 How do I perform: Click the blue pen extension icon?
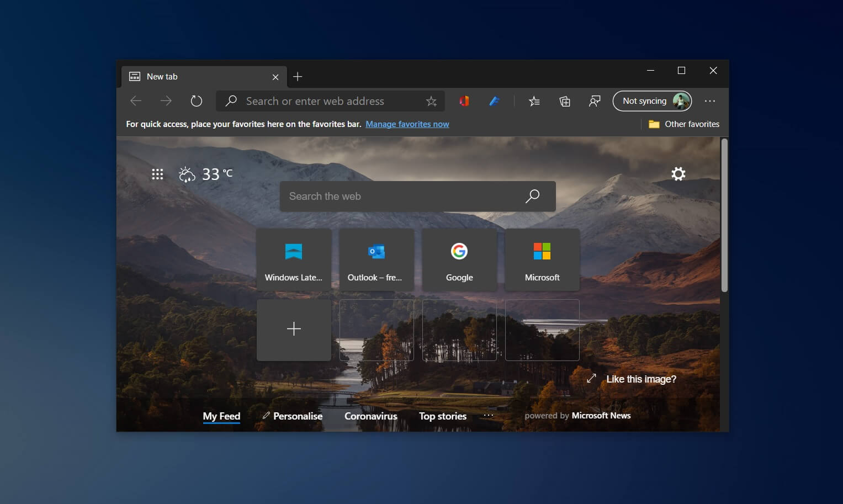[x=494, y=101]
